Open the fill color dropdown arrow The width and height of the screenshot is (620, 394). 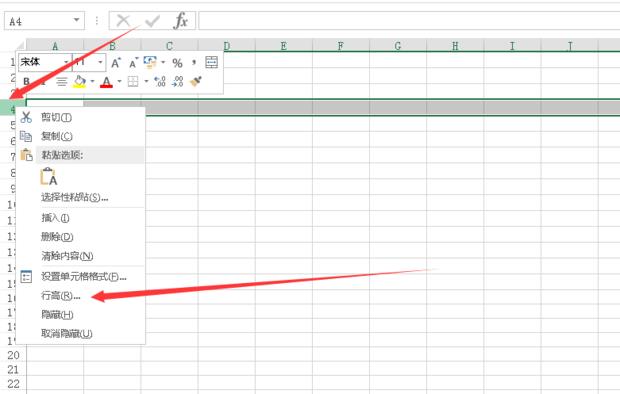(x=92, y=81)
